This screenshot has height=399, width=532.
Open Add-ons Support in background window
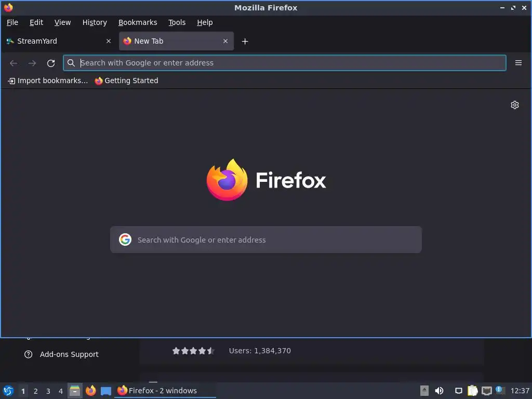point(61,354)
